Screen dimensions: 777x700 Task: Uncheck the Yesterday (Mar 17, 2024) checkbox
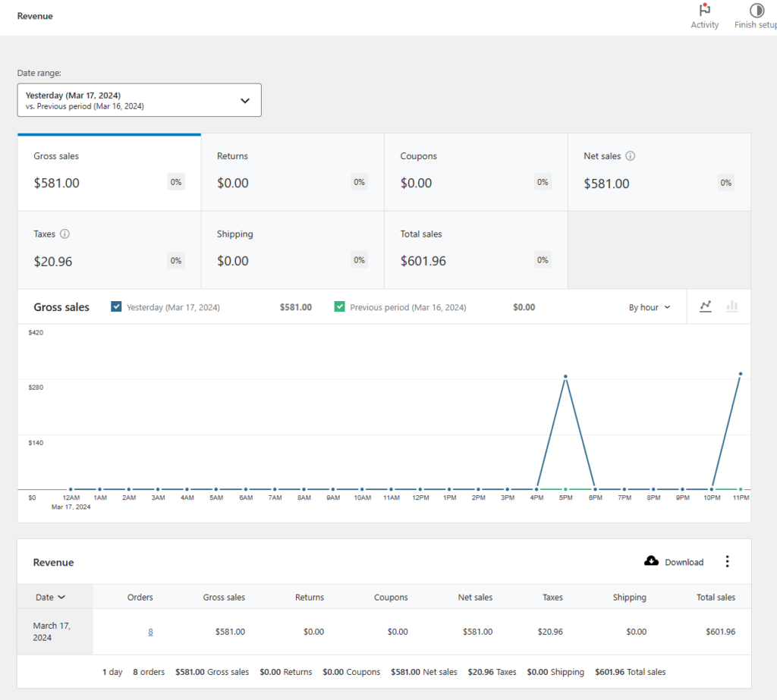point(116,307)
